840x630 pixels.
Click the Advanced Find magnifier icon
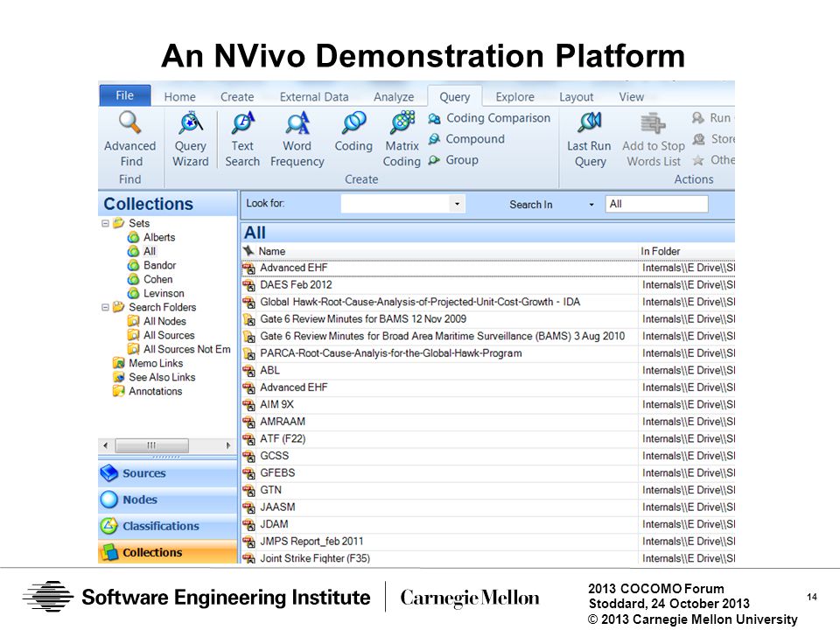tap(129, 122)
